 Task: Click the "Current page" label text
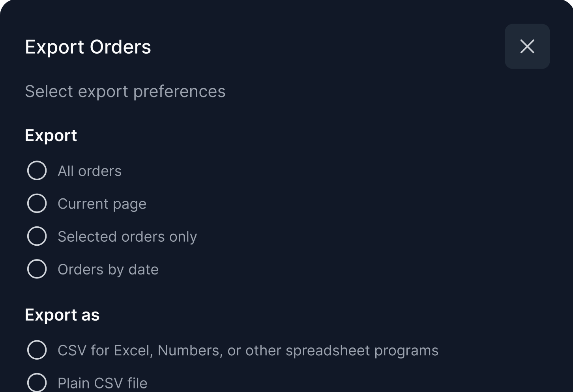click(102, 204)
